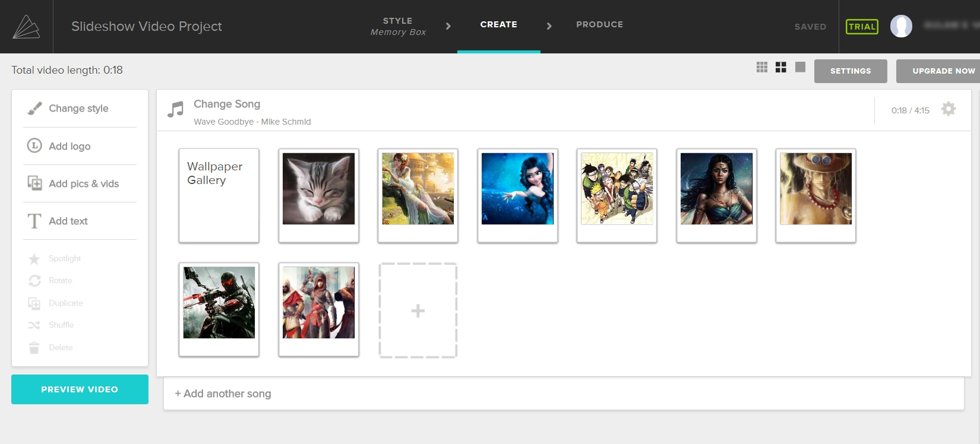Click the Add text T icon

[34, 221]
